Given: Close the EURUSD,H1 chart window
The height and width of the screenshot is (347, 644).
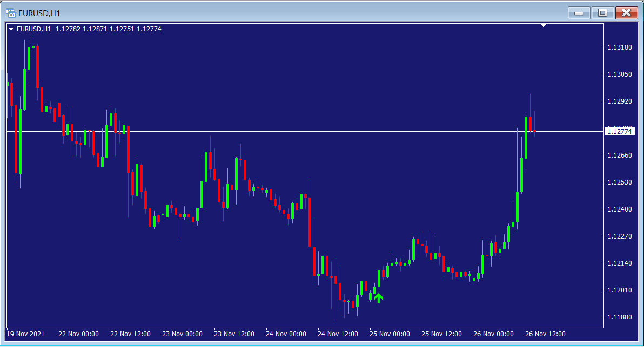Looking at the screenshot, I should (x=627, y=12).
